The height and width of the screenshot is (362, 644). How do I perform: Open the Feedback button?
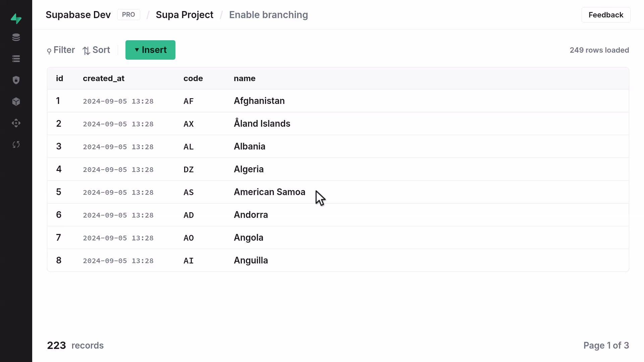pos(606,15)
